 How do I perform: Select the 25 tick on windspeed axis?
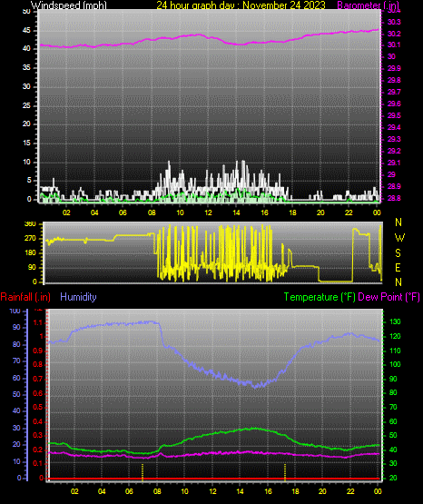click(26, 105)
